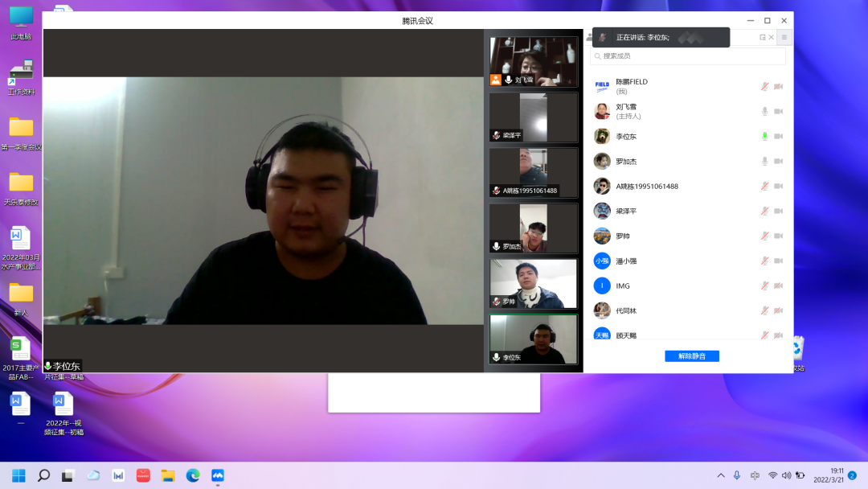Image resolution: width=868 pixels, height=489 pixels.
Task: Open 刘飞雪's video thumbnail
Action: 534,61
